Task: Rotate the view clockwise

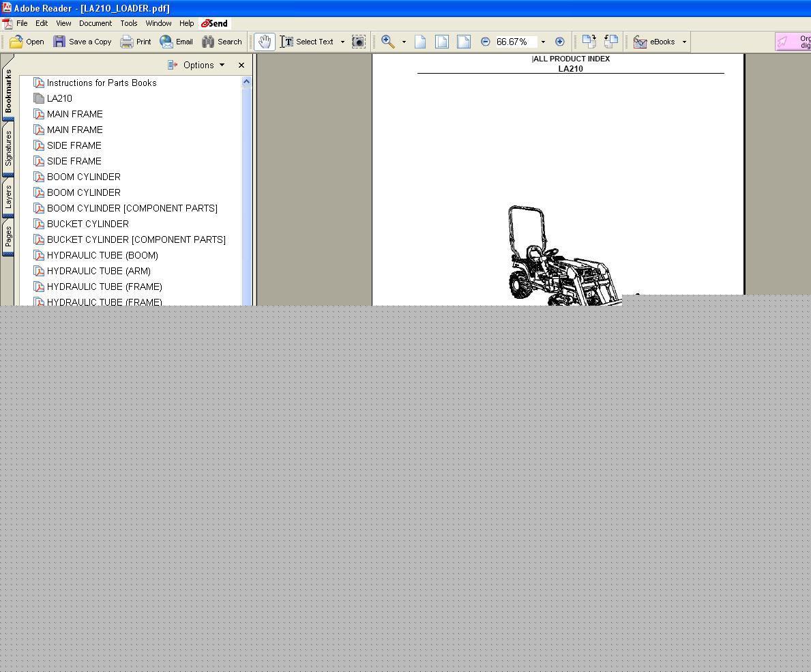Action: (589, 42)
